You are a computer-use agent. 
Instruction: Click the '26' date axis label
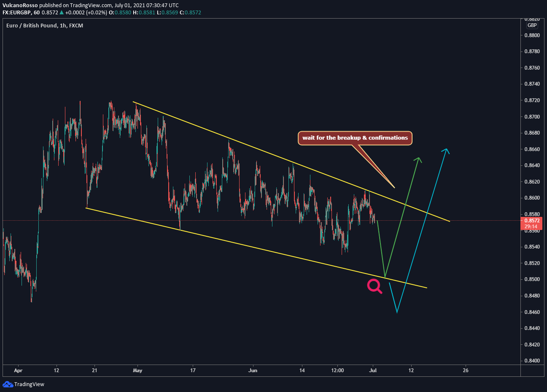pyautogui.click(x=465, y=370)
